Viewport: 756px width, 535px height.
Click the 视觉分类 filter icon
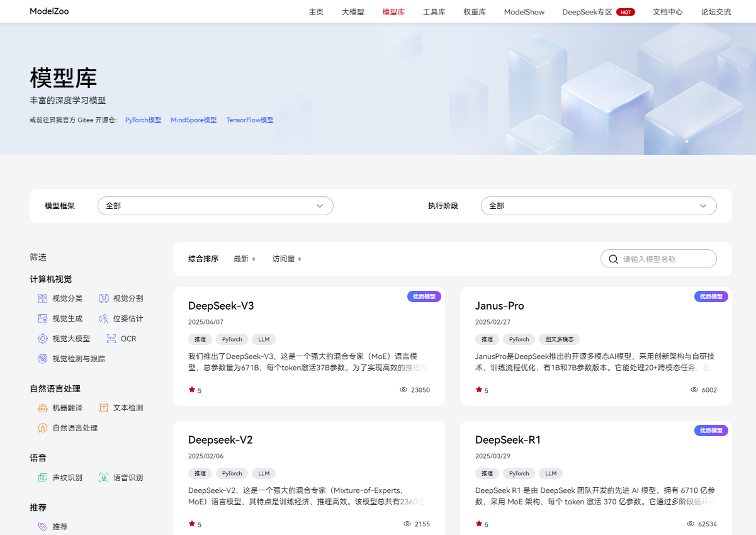pos(43,298)
